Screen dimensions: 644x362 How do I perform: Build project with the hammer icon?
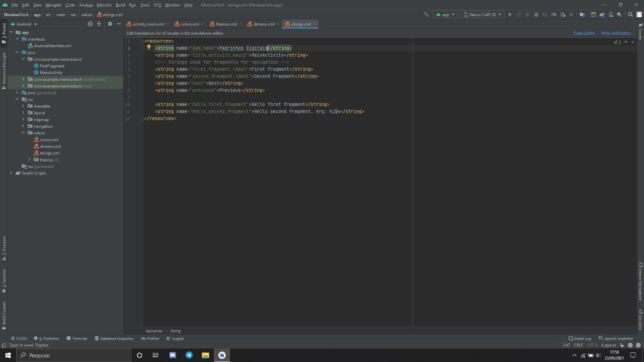[x=426, y=15]
